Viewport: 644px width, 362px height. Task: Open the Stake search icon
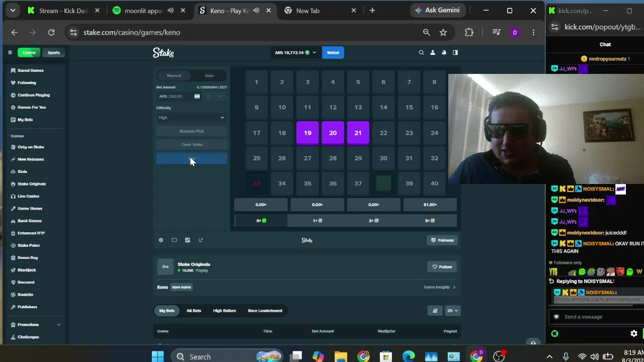(422, 52)
